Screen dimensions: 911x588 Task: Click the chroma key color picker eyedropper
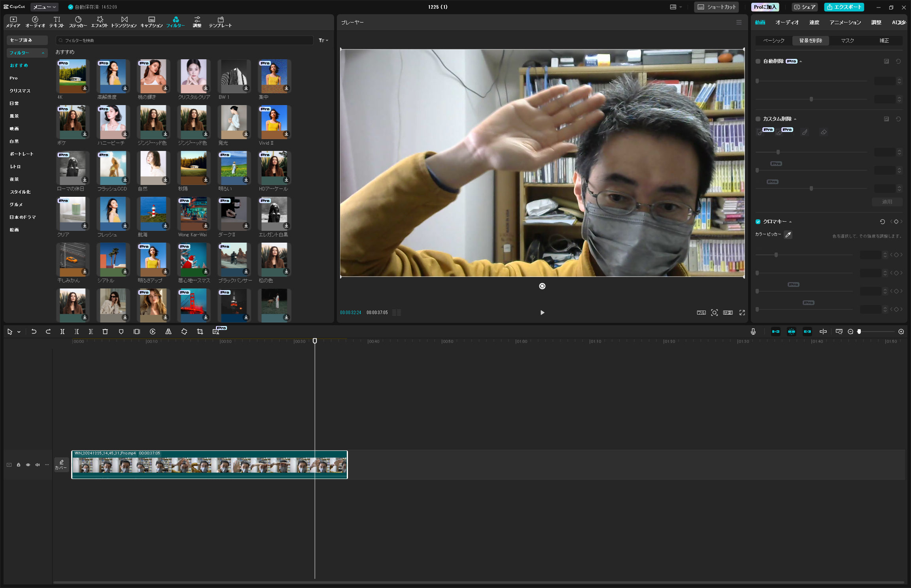[788, 235]
